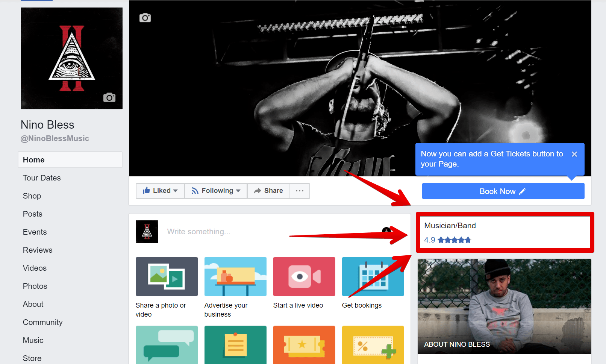Click the Nino Bless page name
The image size is (606, 364).
click(47, 125)
